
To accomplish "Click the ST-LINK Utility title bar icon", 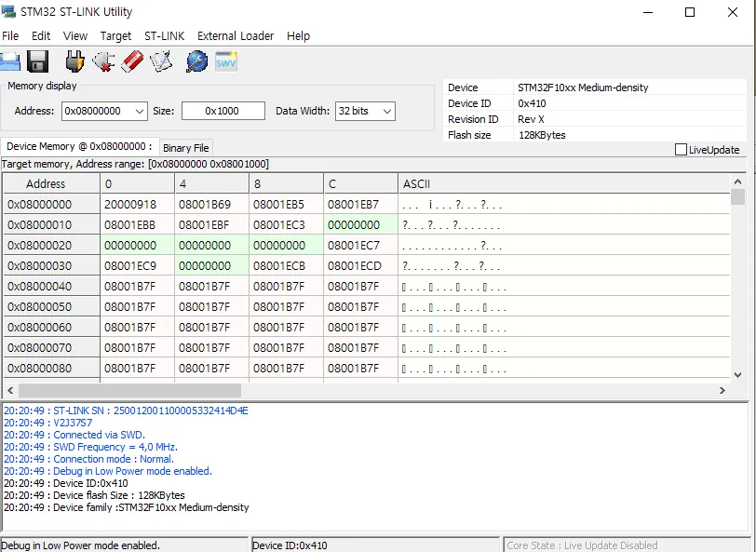I will point(8,11).
